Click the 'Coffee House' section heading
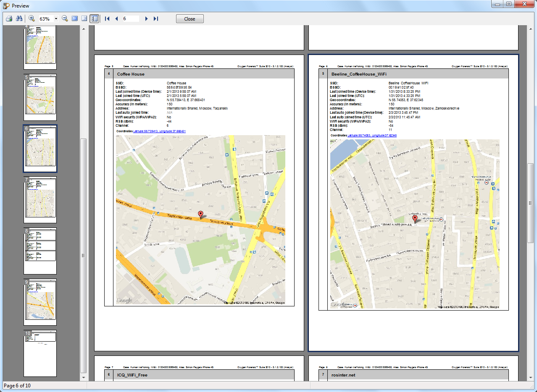The image size is (537, 392). click(131, 74)
